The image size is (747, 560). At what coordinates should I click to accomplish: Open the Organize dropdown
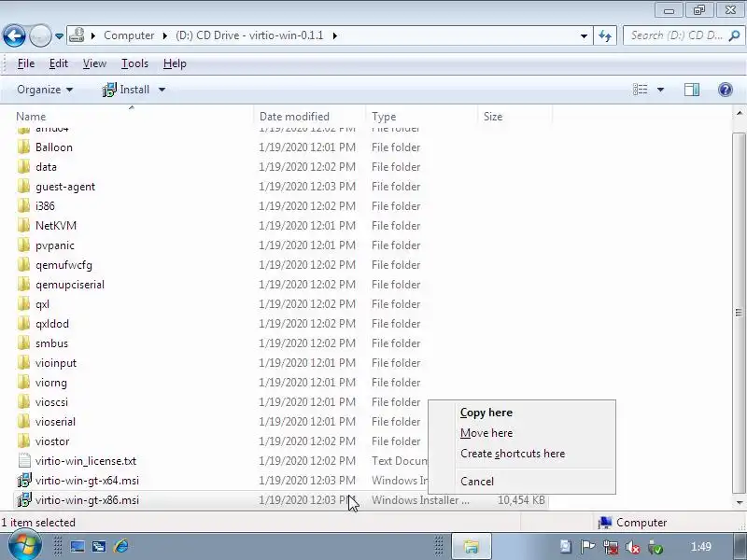[45, 90]
